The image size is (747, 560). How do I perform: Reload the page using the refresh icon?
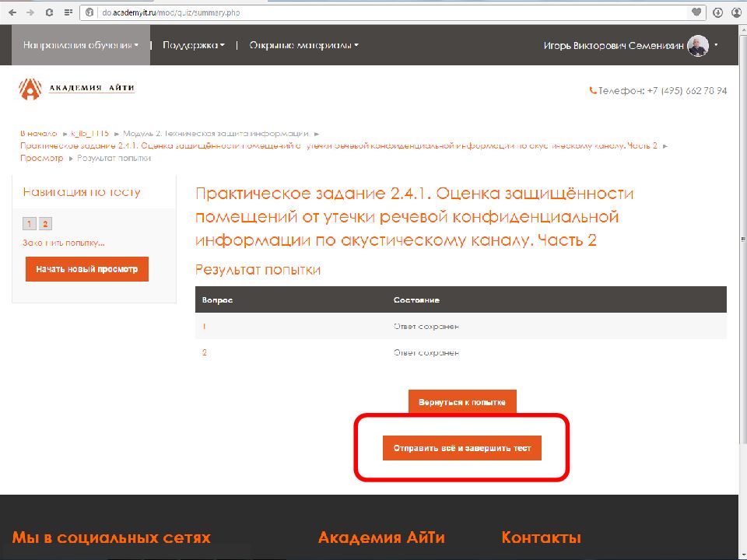tap(48, 12)
